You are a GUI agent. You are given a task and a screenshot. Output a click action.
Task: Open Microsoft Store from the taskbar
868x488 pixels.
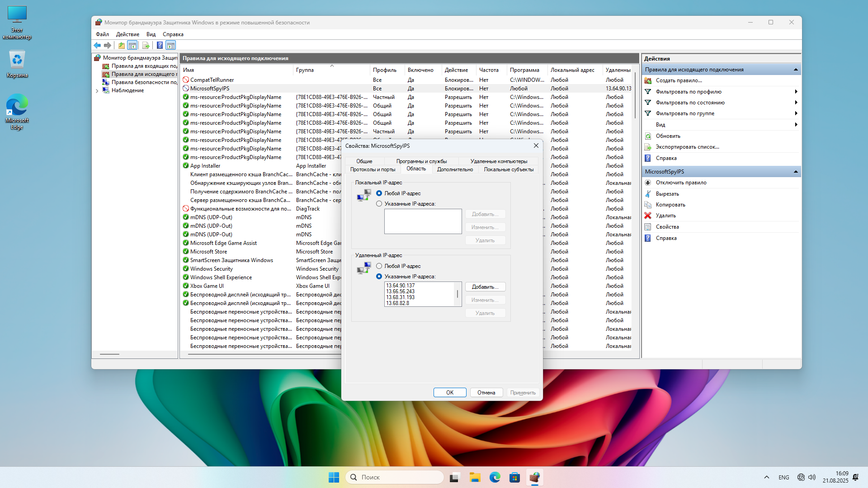pyautogui.click(x=514, y=477)
